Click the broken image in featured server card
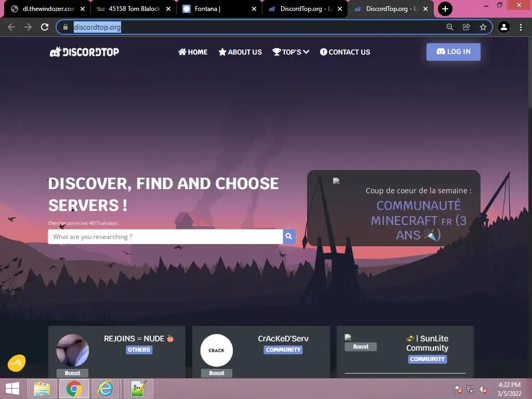This screenshot has width=532, height=399. [x=336, y=181]
